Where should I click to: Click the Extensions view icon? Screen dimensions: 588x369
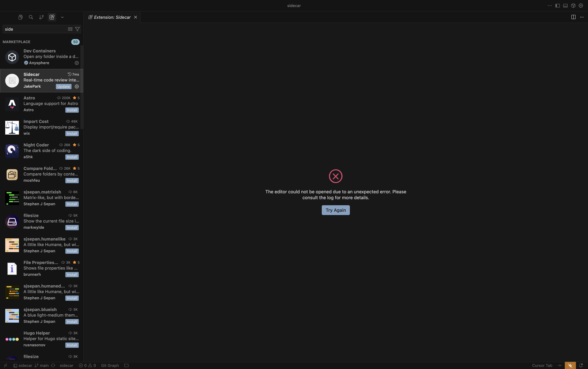[x=52, y=17]
